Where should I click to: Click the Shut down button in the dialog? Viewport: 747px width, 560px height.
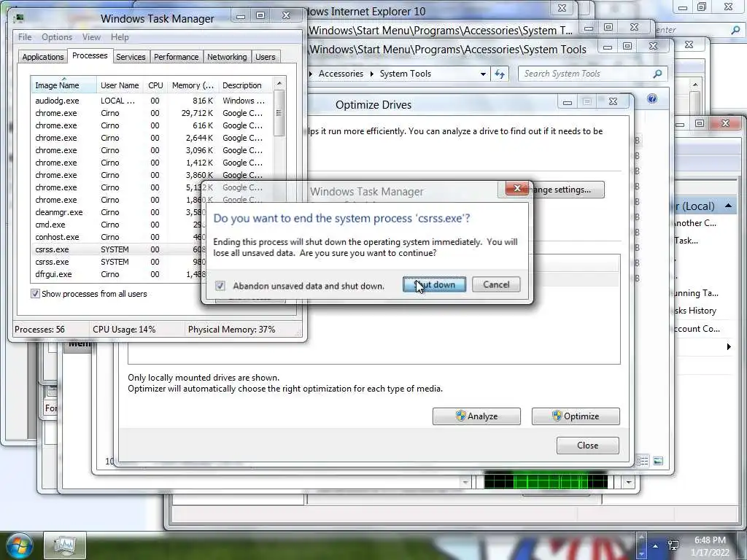435,285
